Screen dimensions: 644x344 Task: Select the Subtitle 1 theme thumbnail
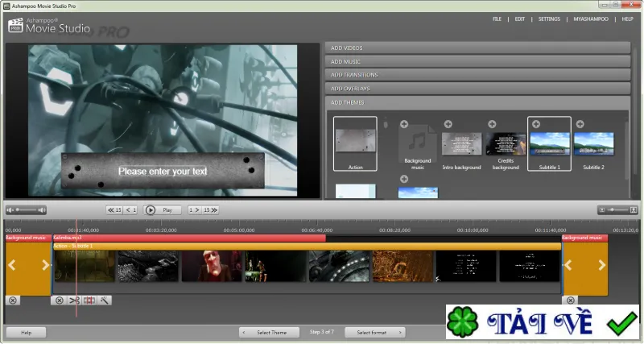tap(549, 144)
